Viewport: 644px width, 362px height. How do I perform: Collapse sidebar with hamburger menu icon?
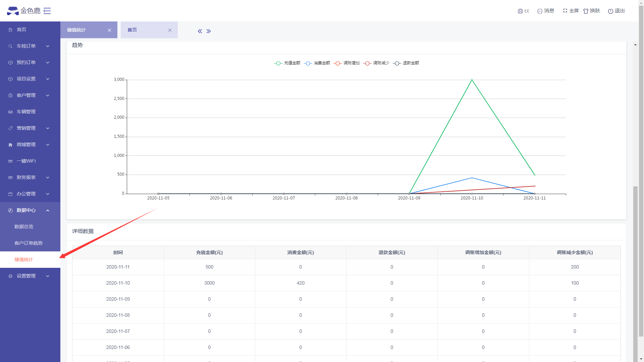tap(47, 11)
